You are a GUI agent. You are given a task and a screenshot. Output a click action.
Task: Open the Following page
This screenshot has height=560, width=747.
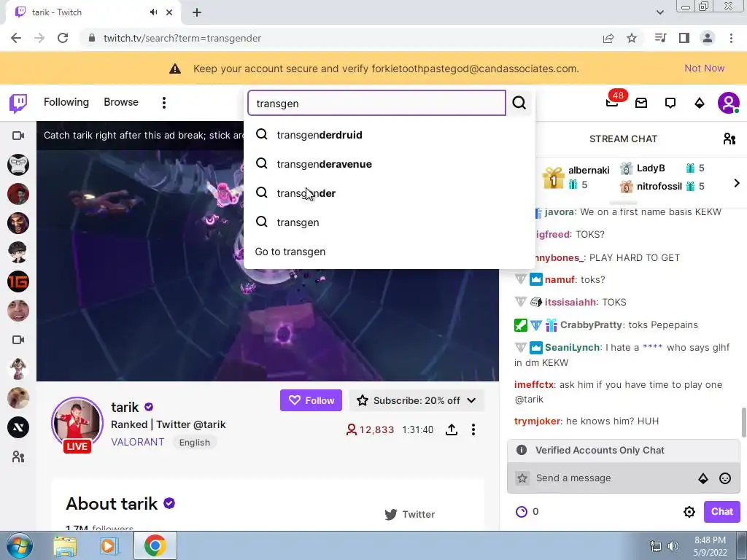[x=66, y=102]
